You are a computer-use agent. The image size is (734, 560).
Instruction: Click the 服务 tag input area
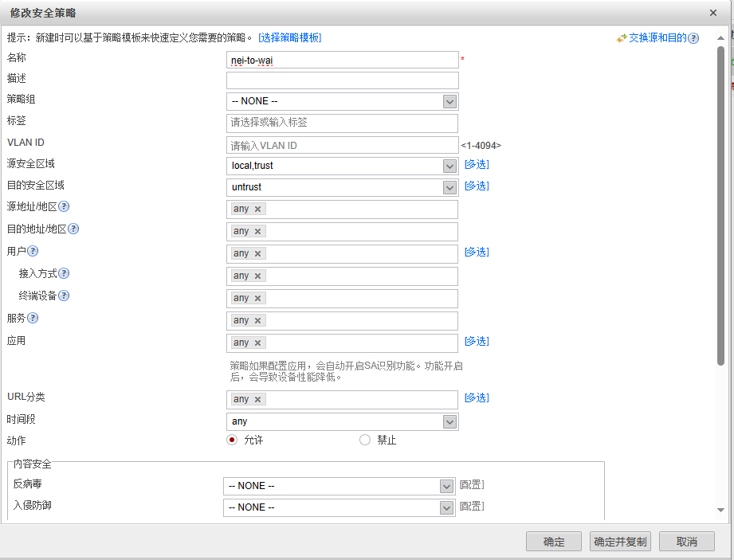342,321
